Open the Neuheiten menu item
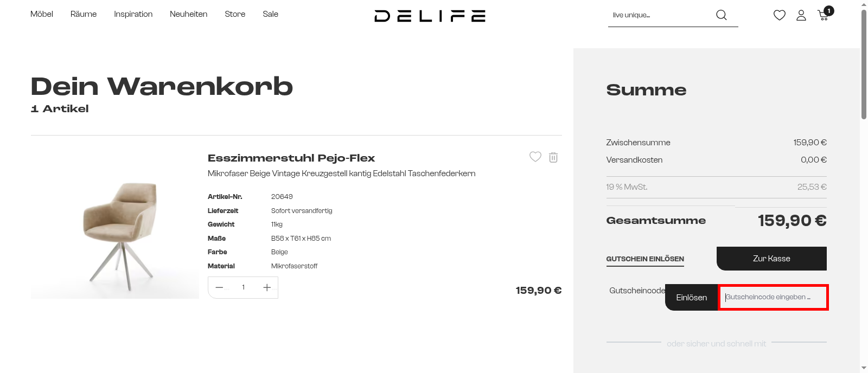 [188, 14]
